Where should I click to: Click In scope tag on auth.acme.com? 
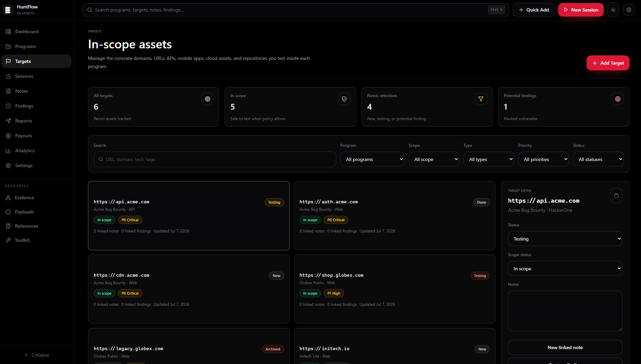click(x=310, y=220)
